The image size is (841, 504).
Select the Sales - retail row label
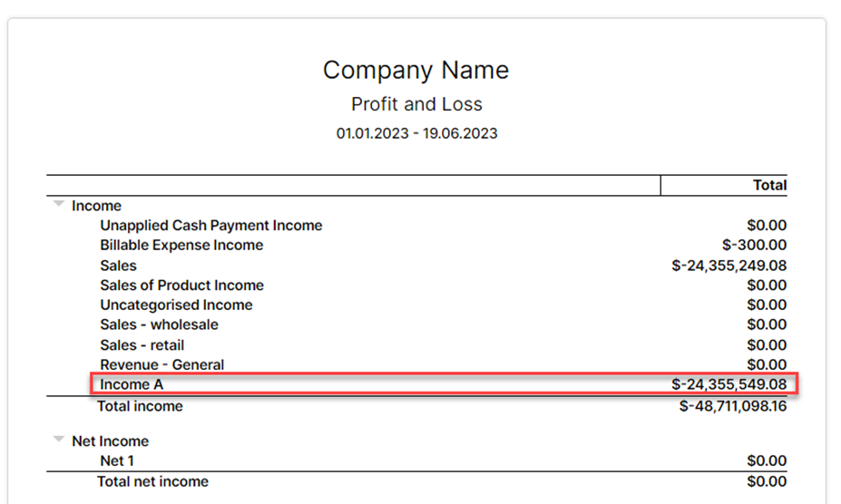click(142, 345)
